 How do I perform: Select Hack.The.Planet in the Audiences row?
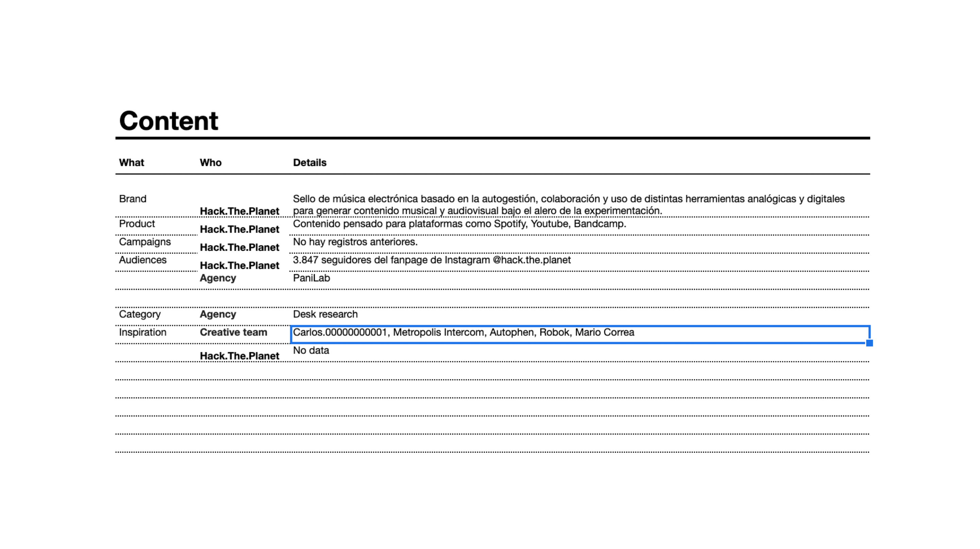click(240, 265)
